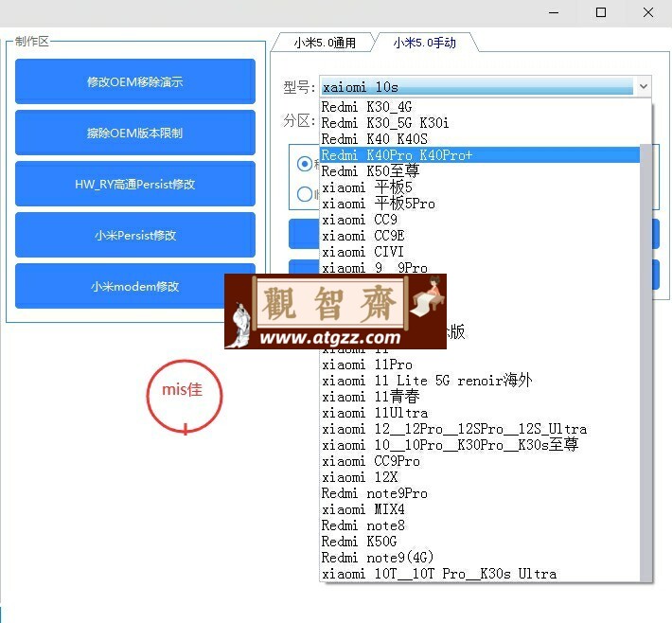The height and width of the screenshot is (623, 672).
Task: Select the second radio button below it
Action: point(305,194)
